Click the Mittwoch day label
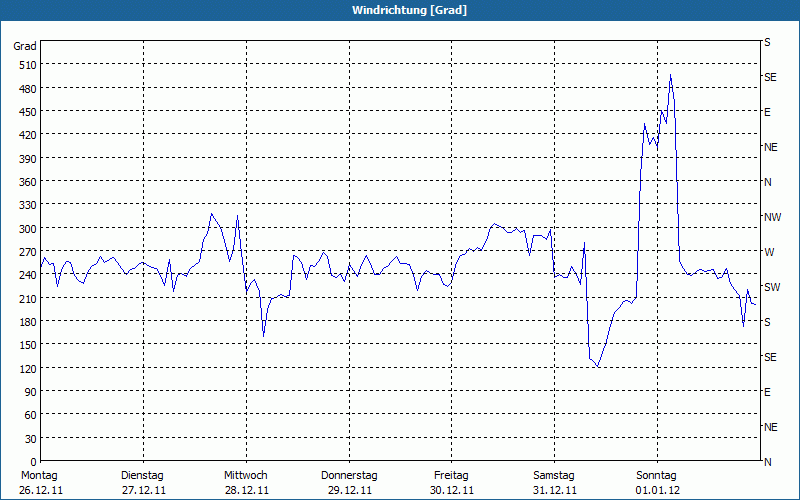 pyautogui.click(x=245, y=476)
